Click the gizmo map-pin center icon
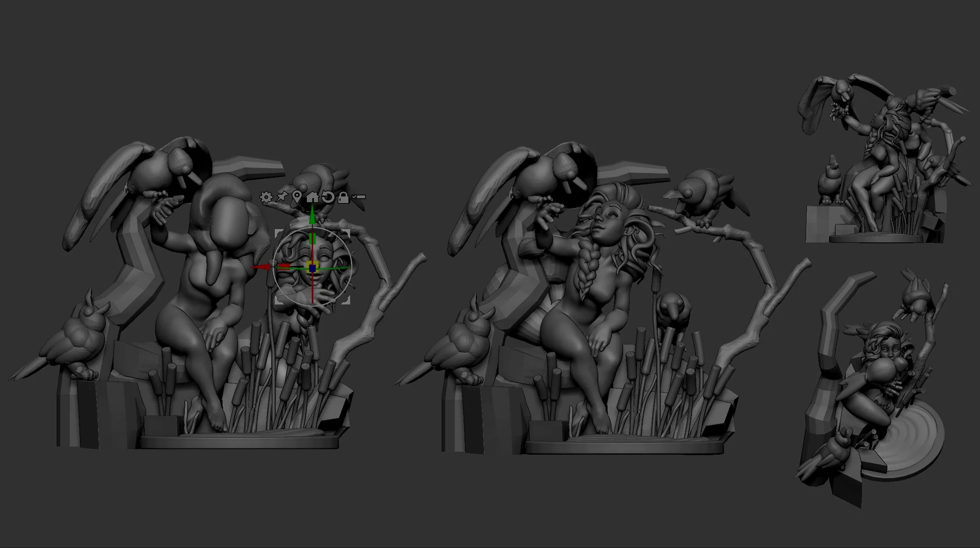Viewport: 980px width, 548px height. tap(297, 197)
